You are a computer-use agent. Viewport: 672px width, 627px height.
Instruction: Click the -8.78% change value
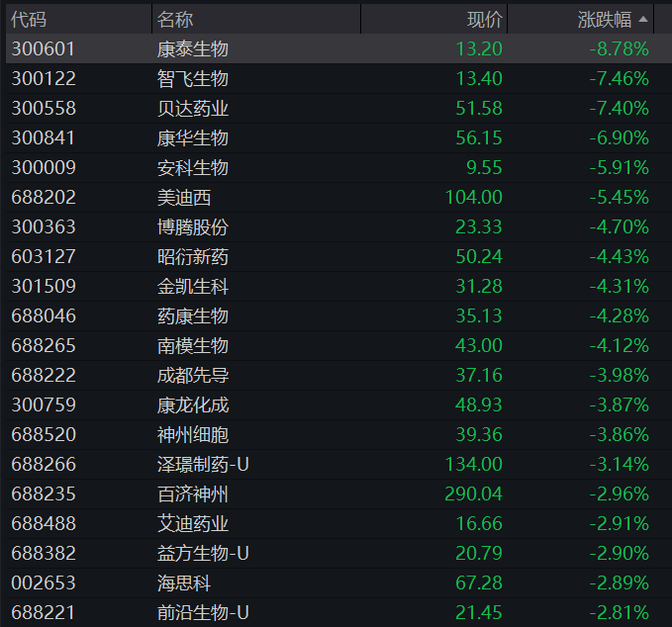pyautogui.click(x=620, y=48)
